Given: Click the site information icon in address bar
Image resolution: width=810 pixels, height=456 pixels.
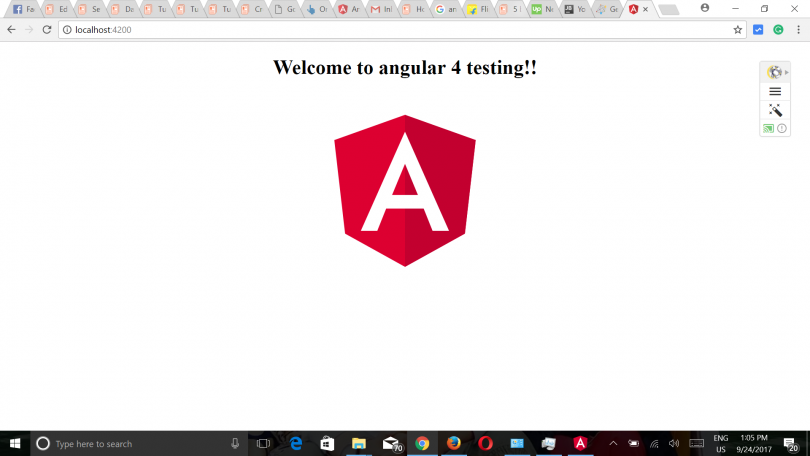Looking at the screenshot, I should pyautogui.click(x=67, y=30).
